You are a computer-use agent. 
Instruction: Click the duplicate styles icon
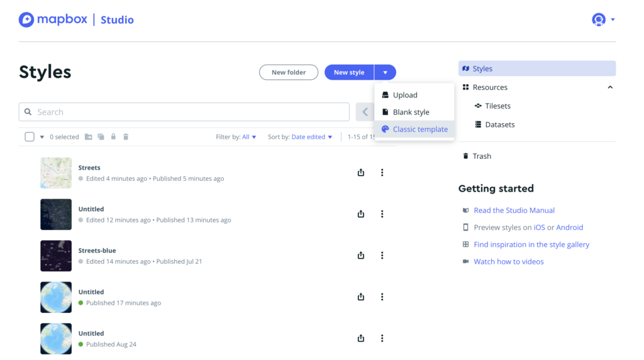click(101, 137)
